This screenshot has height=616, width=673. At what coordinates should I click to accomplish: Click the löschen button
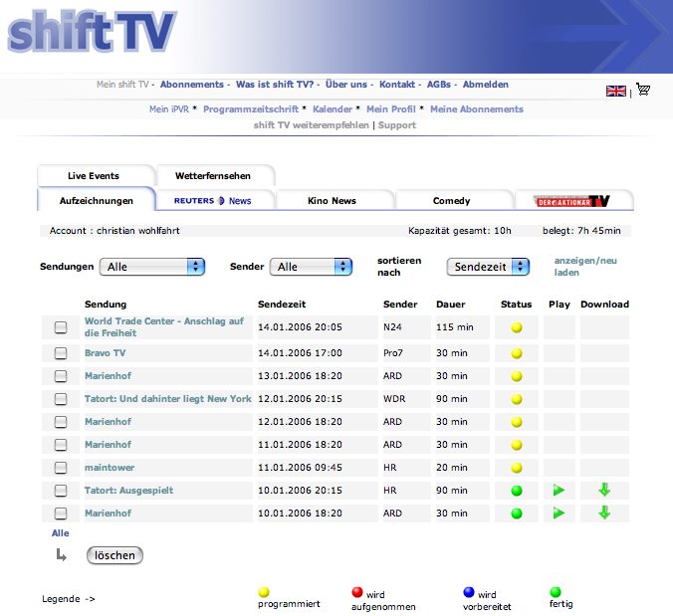point(114,555)
